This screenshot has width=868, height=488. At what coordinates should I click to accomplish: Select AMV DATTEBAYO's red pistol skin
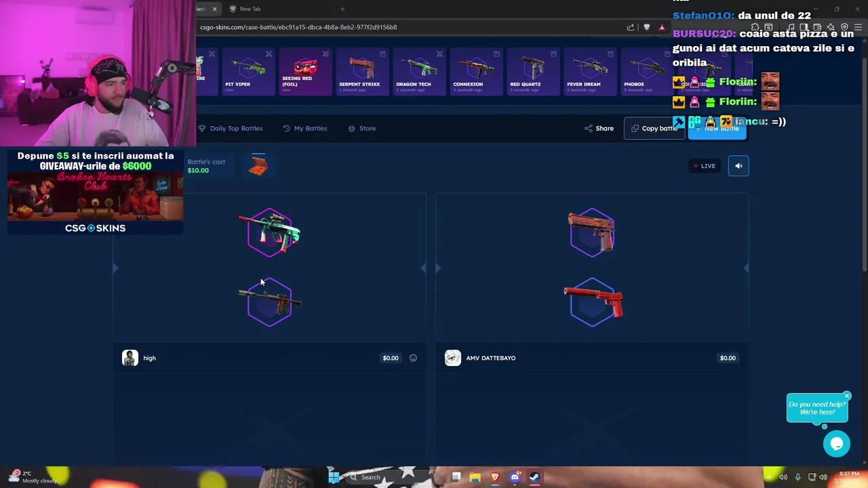click(593, 302)
